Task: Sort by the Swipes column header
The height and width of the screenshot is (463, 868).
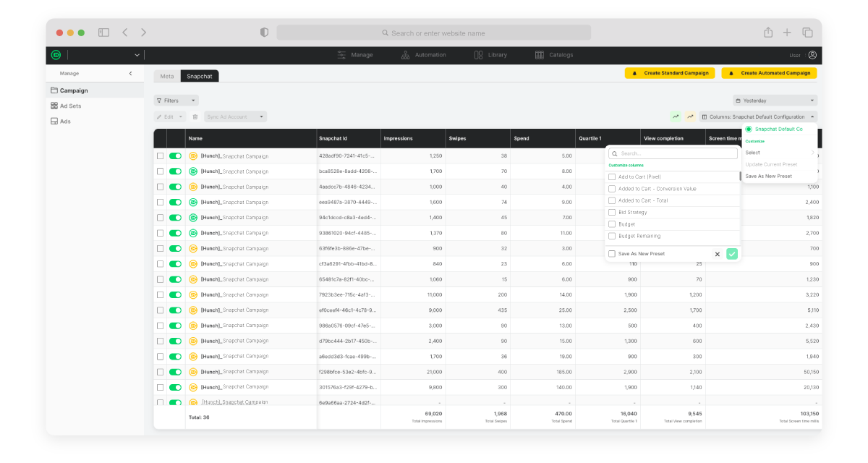Action: pyautogui.click(x=457, y=138)
